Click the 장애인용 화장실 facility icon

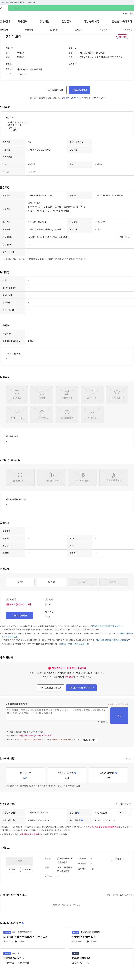tap(83, 478)
